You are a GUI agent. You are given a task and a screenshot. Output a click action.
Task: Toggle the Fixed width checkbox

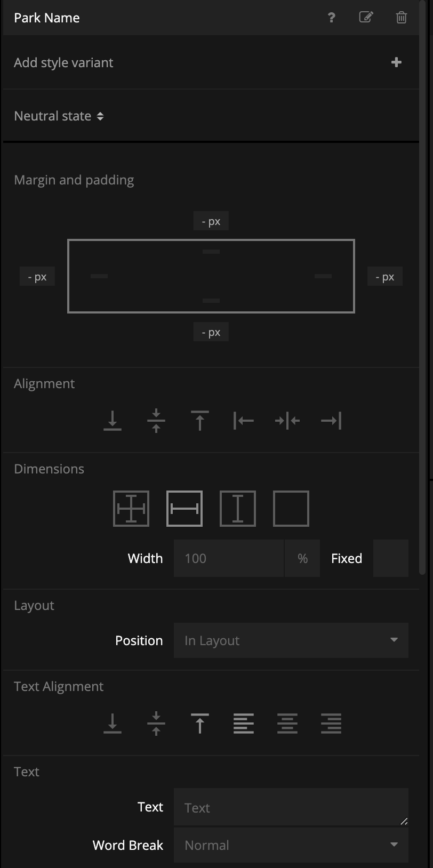391,558
